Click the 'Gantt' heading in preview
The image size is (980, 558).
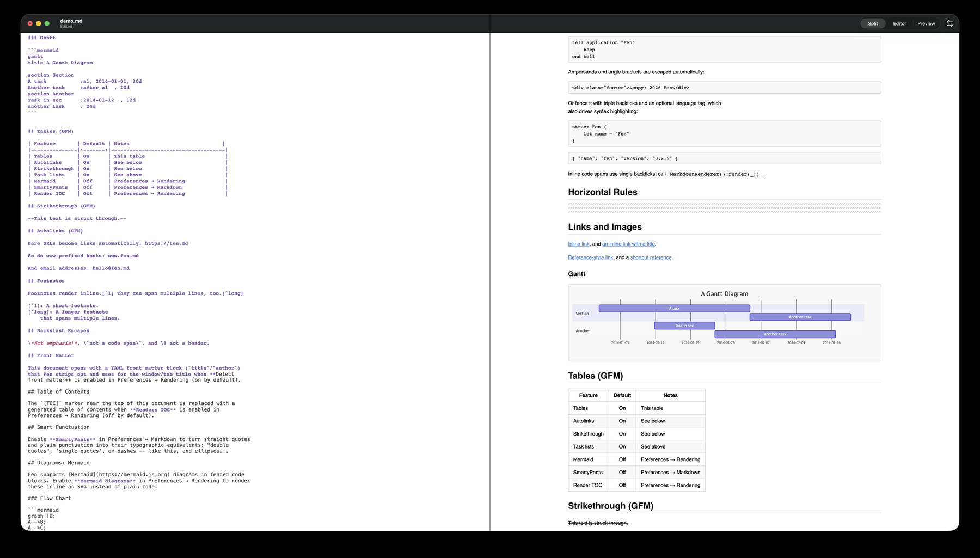(577, 274)
